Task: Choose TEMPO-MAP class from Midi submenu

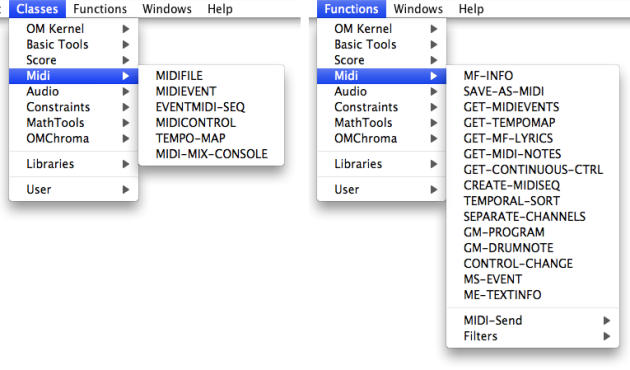Action: tap(211, 138)
